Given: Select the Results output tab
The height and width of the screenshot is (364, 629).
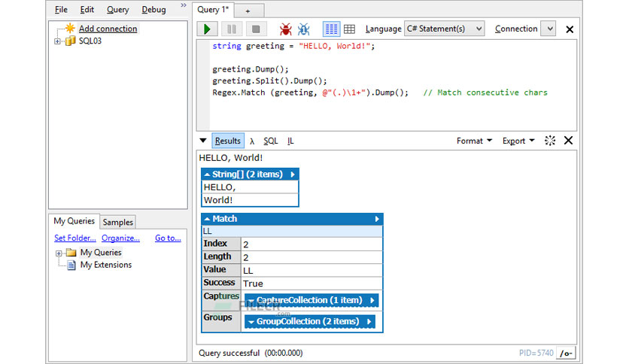Looking at the screenshot, I should pyautogui.click(x=227, y=141).
